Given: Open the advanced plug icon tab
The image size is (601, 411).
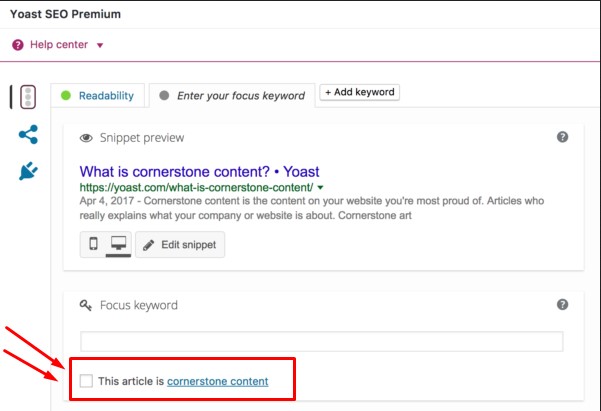Looking at the screenshot, I should pyautogui.click(x=28, y=171).
